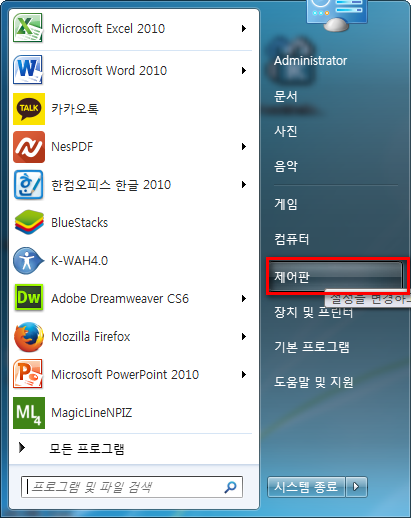The width and height of the screenshot is (411, 518).
Task: Expand the Mozilla Firefox submenu arrow
Action: tap(244, 336)
